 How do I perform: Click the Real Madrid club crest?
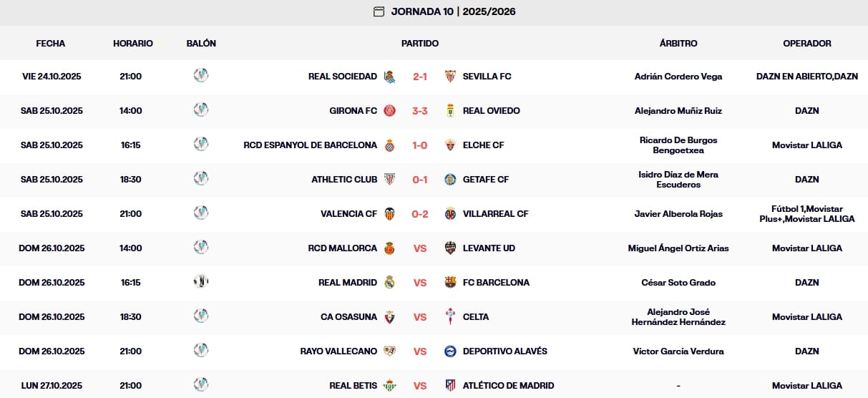390,283
